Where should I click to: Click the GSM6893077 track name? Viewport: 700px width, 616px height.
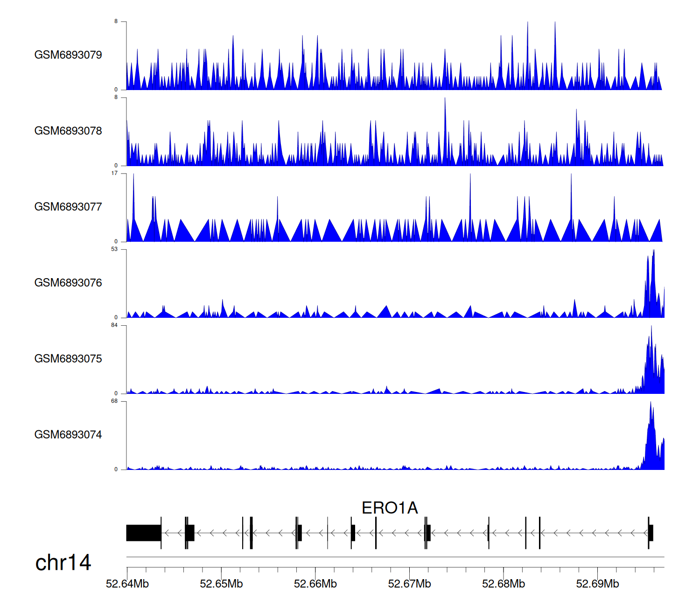point(68,207)
